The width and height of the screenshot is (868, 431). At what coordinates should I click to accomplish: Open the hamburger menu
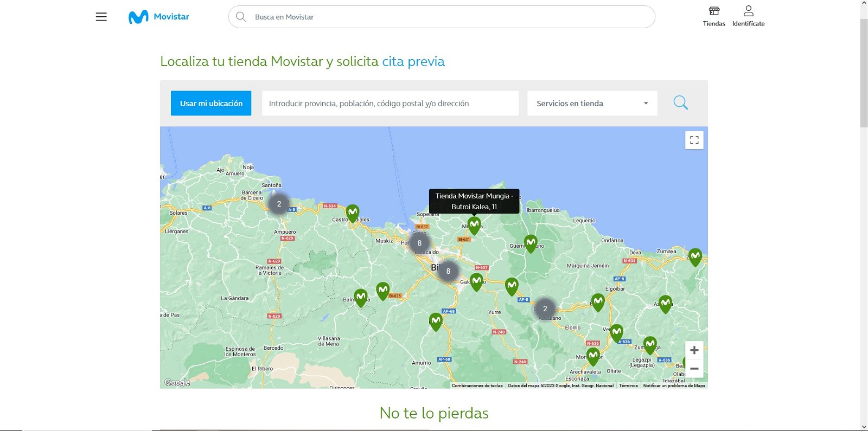click(x=101, y=17)
